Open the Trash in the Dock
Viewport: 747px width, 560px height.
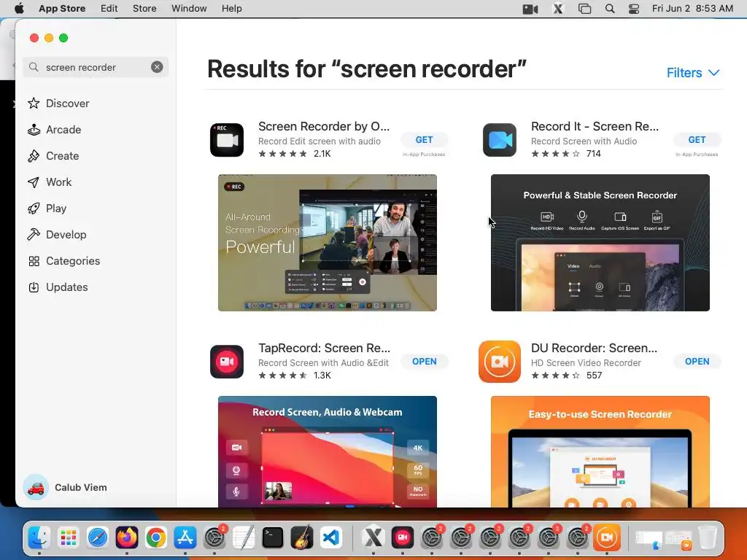coord(708,537)
